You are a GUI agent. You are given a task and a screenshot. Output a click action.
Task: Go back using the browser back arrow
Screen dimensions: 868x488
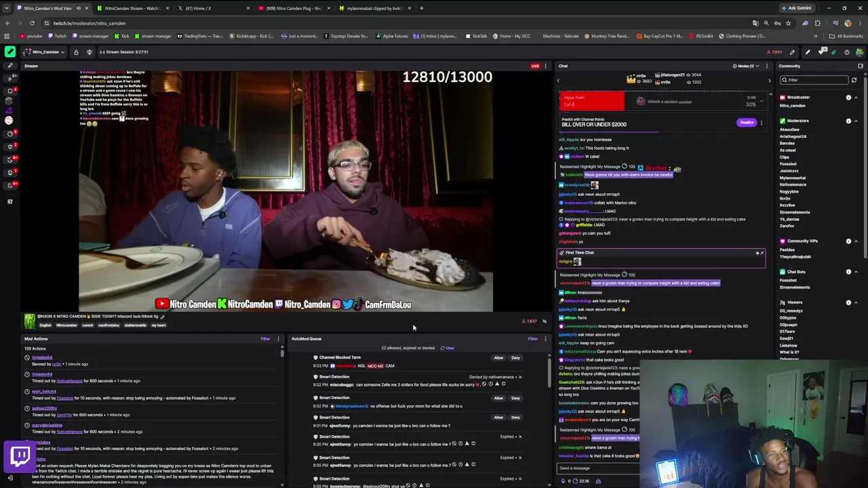[7, 23]
